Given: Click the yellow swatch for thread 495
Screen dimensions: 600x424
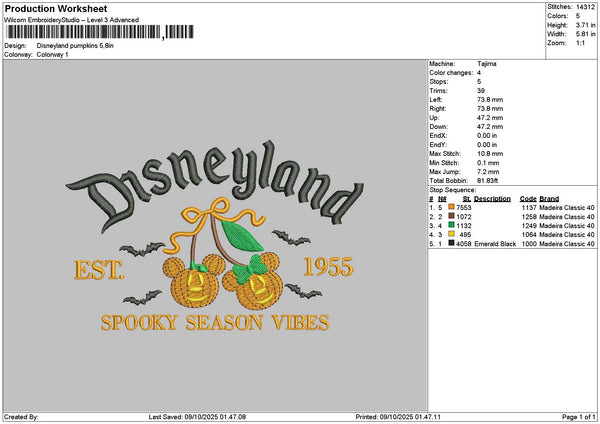Looking at the screenshot, I should [452, 234].
